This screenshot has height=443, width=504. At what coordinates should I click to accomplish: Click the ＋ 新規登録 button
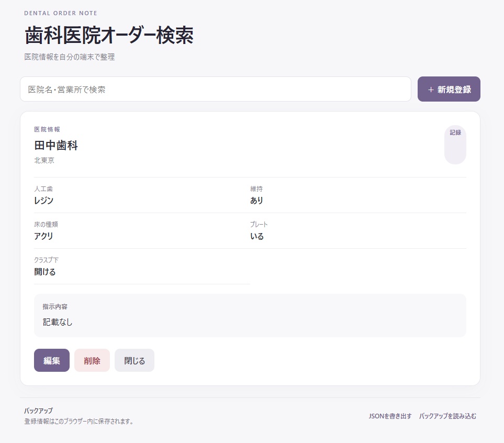coord(449,89)
